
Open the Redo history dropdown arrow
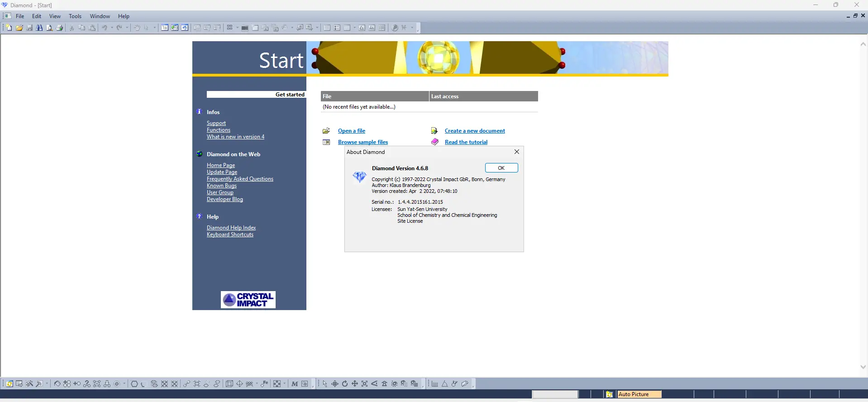(x=127, y=28)
